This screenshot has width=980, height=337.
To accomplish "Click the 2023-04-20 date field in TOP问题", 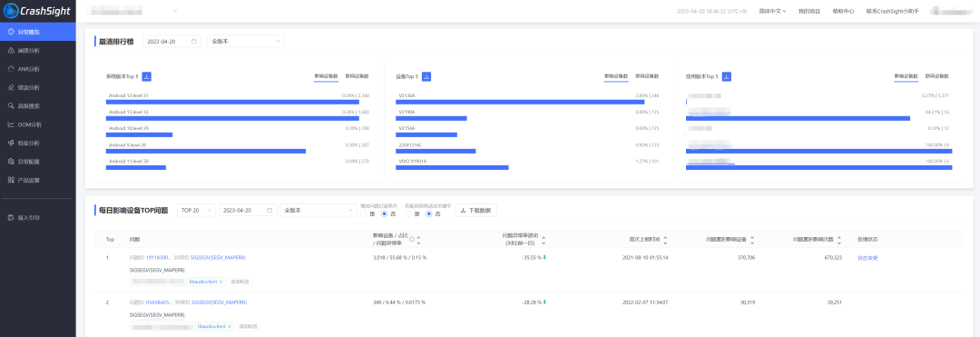I will point(248,211).
